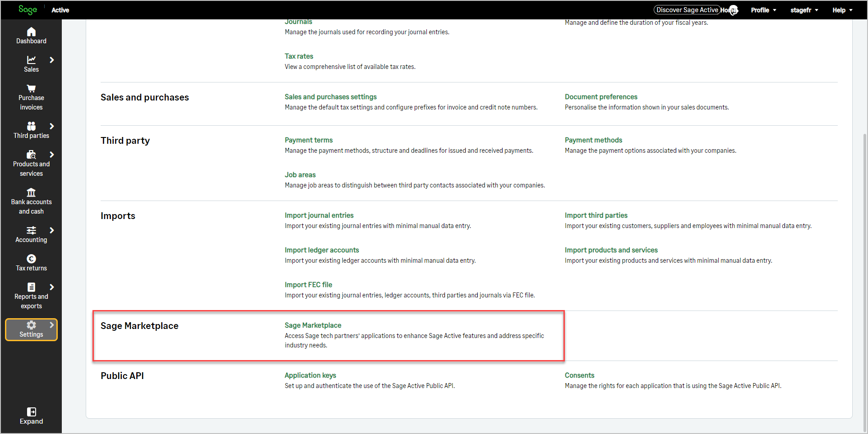The width and height of the screenshot is (868, 434).
Task: Expand the Third parties submenu chevron
Action: [52, 126]
